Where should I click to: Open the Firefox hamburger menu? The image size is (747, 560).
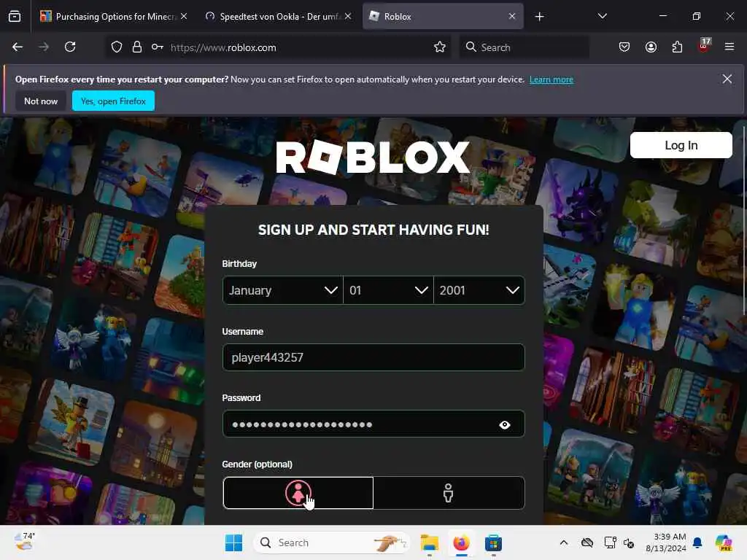point(729,47)
